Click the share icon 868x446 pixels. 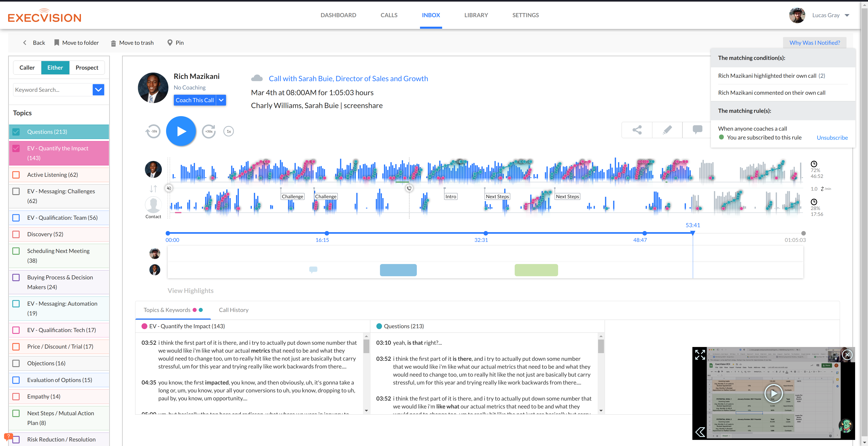click(637, 130)
